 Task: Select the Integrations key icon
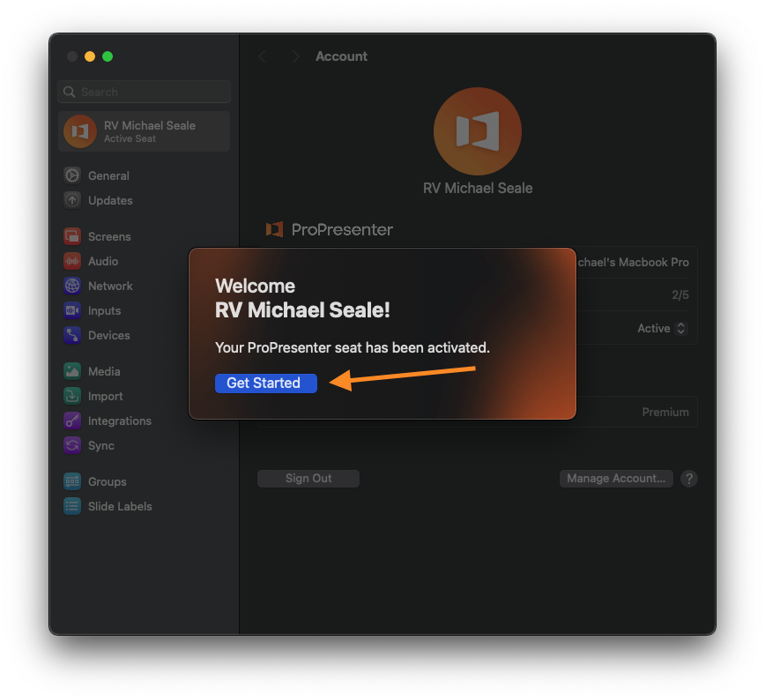[72, 421]
